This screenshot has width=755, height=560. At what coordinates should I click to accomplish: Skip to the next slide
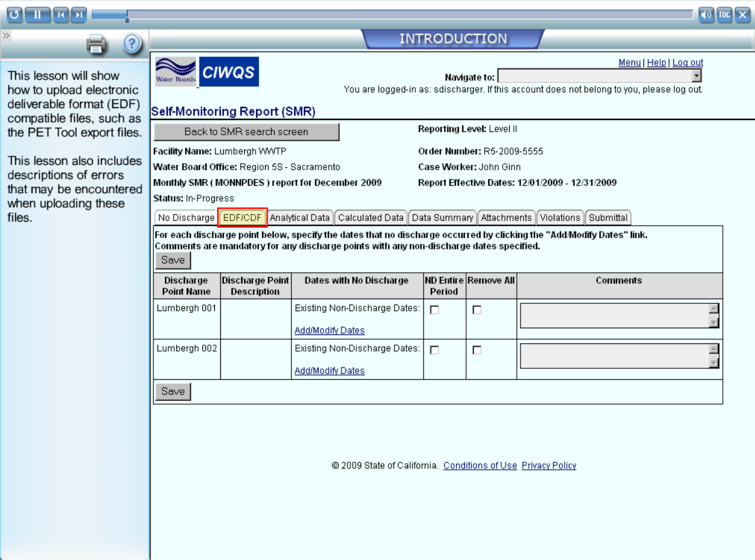(x=79, y=14)
